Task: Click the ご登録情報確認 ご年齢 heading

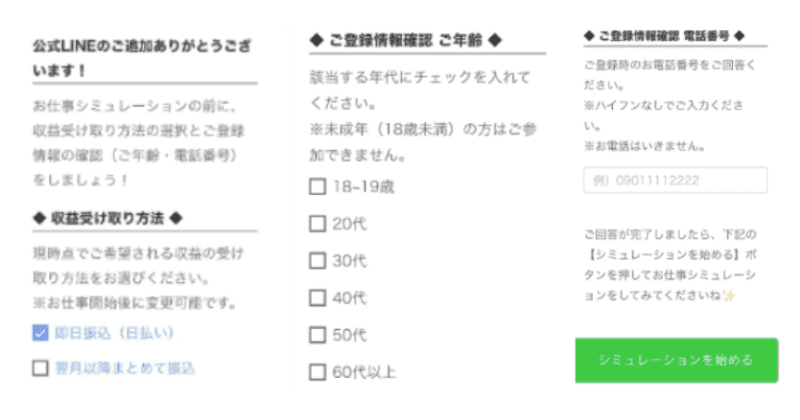Action: tap(405, 40)
